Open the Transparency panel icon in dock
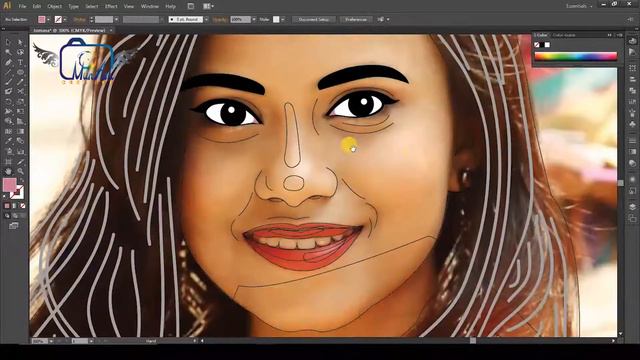This screenshot has height=360, width=640. click(x=632, y=164)
